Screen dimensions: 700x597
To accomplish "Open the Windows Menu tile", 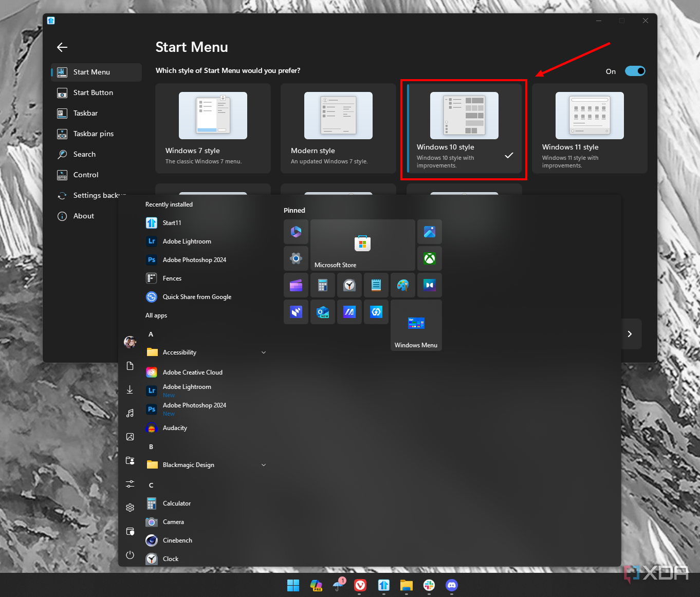I will (416, 325).
